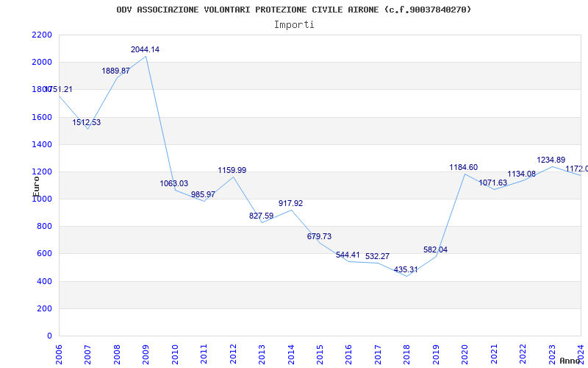The width and height of the screenshot is (588, 368).
Task: Click the 2014 x-axis year label
Action: click(291, 355)
